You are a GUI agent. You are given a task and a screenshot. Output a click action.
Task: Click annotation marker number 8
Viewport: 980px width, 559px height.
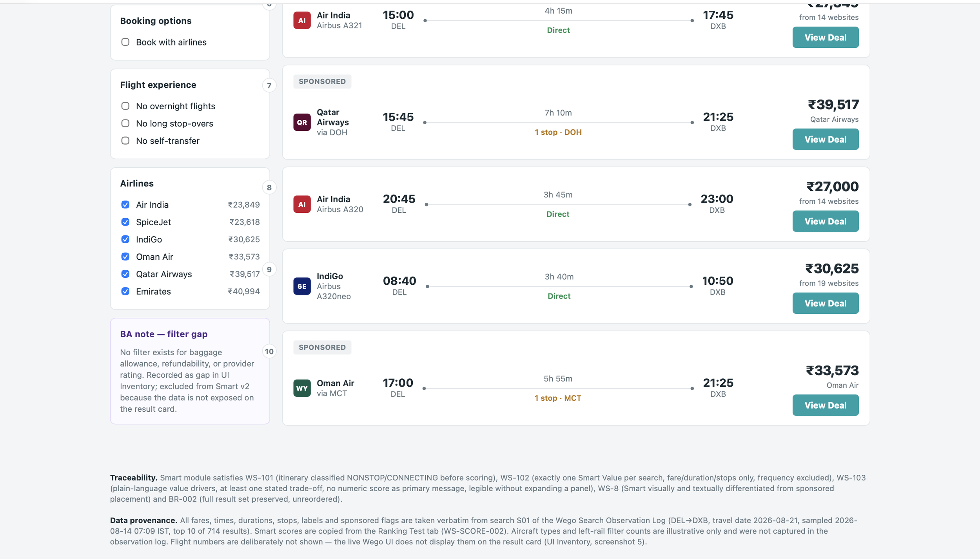click(x=269, y=187)
